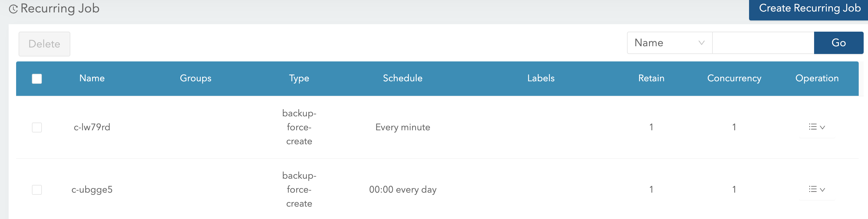The height and width of the screenshot is (219, 868).
Task: Open the operation list icon for c-ubgge5
Action: point(813,190)
